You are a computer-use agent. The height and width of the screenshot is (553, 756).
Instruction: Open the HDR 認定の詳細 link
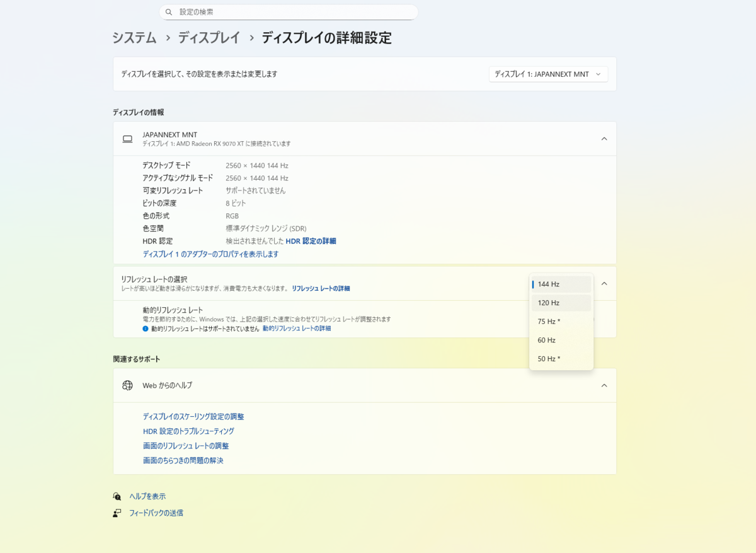[x=311, y=241]
